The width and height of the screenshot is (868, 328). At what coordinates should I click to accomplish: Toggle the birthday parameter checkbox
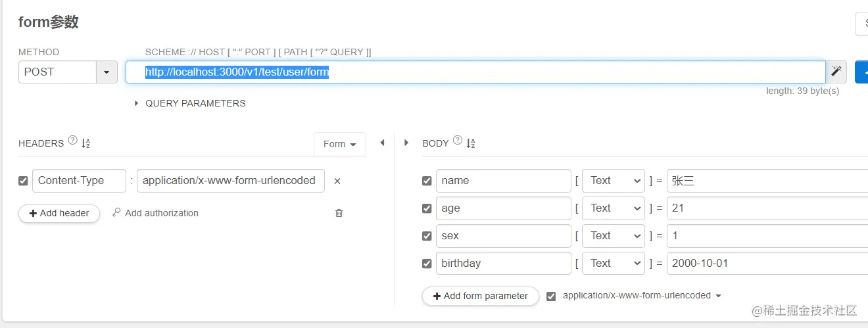coord(427,264)
